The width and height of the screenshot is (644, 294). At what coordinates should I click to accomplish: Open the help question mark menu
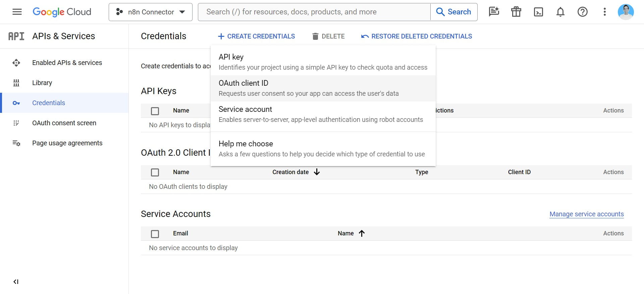click(583, 12)
